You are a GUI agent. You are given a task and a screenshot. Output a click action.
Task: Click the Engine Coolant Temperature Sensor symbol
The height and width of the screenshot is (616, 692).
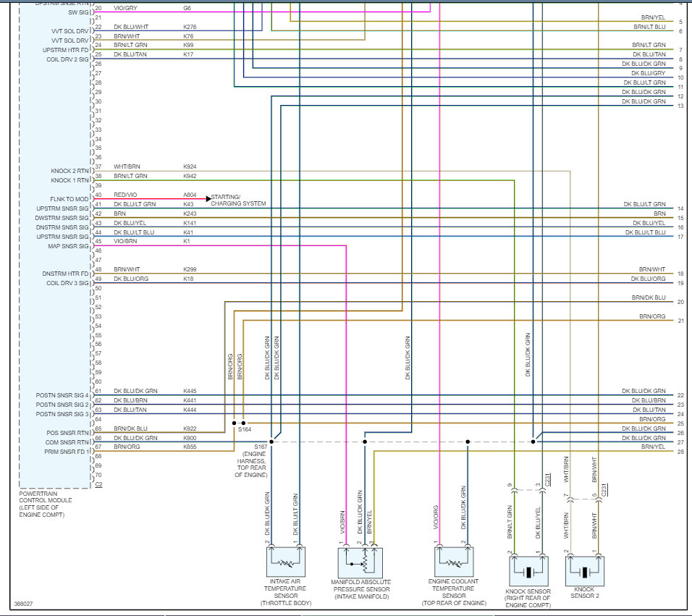click(x=454, y=561)
